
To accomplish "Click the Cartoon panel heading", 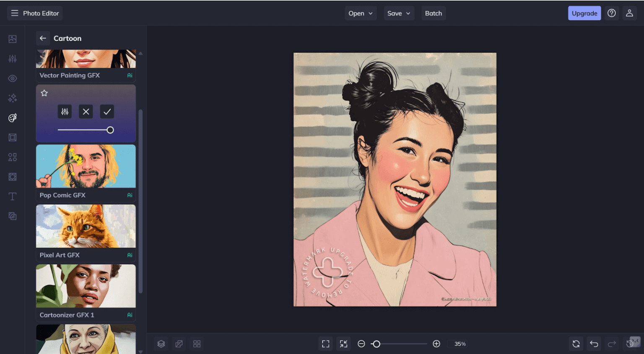I will [68, 39].
